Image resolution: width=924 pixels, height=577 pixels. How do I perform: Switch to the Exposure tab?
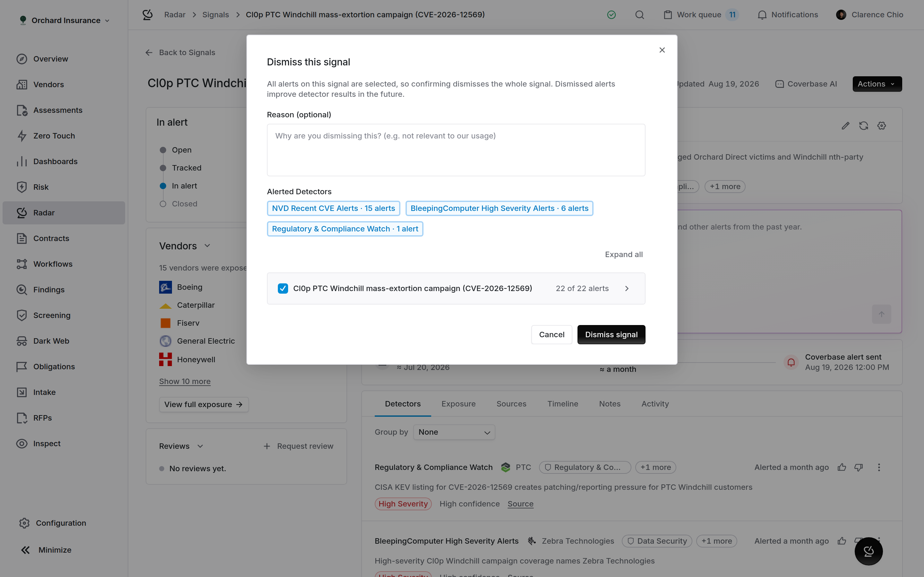(458, 404)
